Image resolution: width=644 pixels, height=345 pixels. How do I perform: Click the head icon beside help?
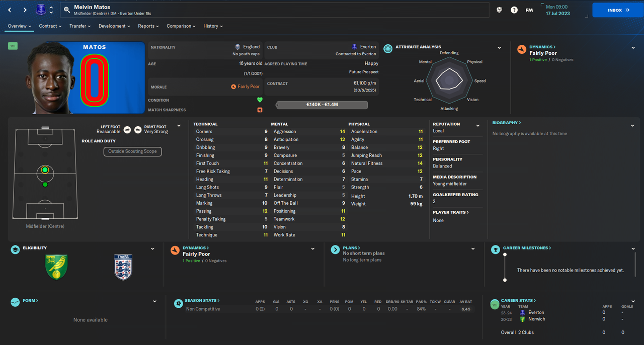(499, 10)
